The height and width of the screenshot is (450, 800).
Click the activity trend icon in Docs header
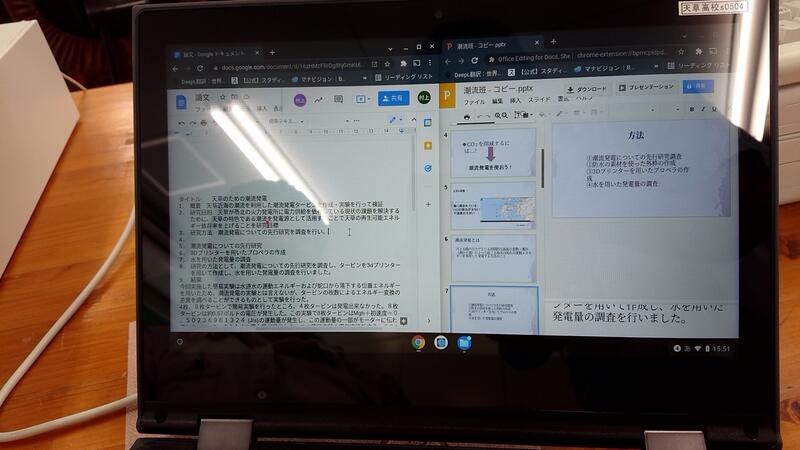coord(317,100)
